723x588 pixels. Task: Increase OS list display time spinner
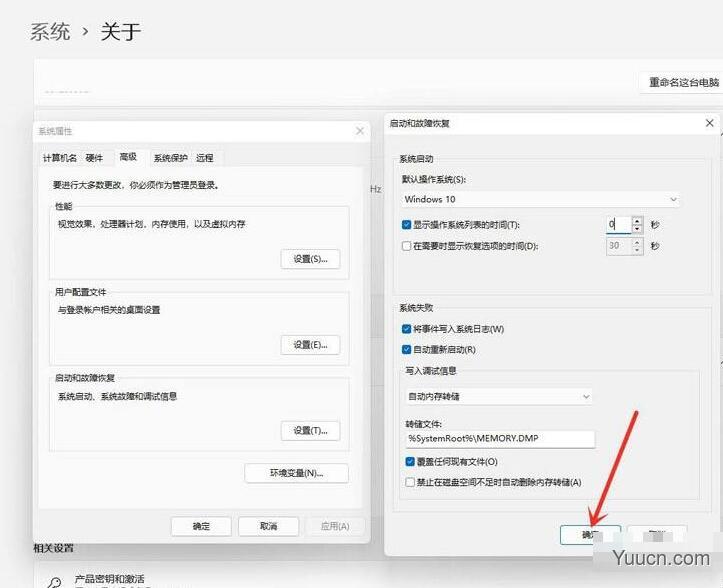pyautogui.click(x=637, y=221)
